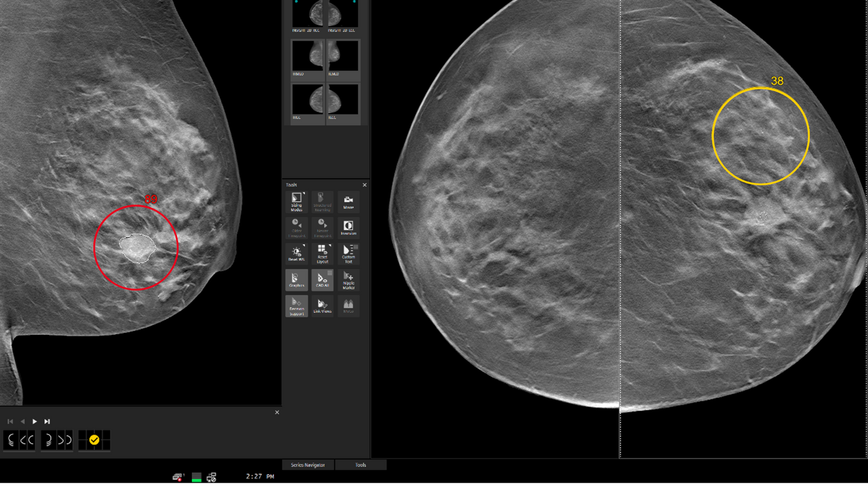This screenshot has width=868, height=489.
Task: Switch to the Series Navigator tab
Action: pyautogui.click(x=308, y=465)
